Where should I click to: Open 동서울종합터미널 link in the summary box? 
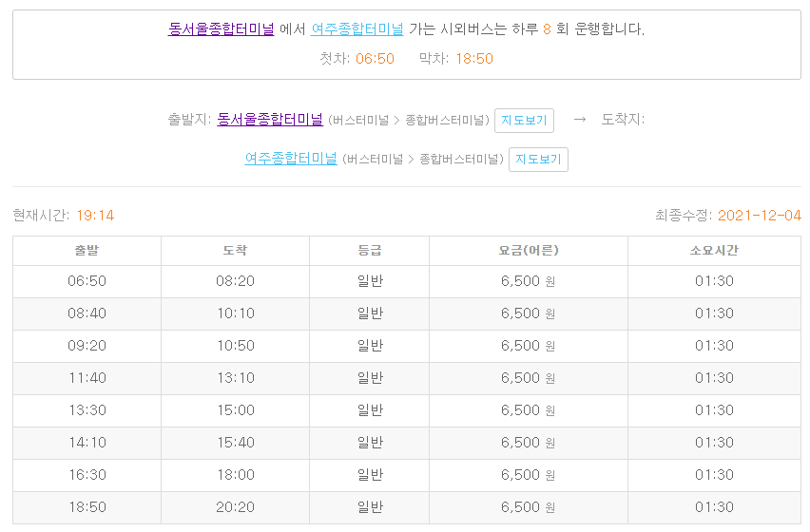coord(222,28)
